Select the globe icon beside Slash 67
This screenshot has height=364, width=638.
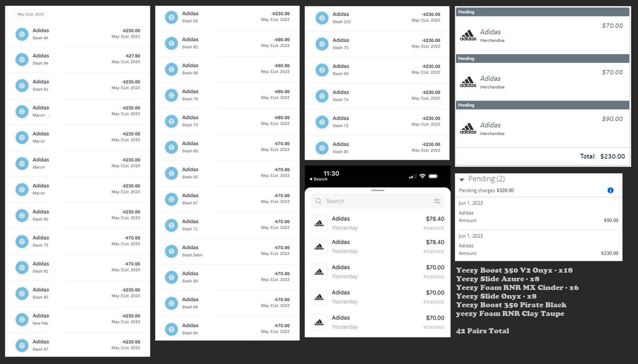(22, 346)
